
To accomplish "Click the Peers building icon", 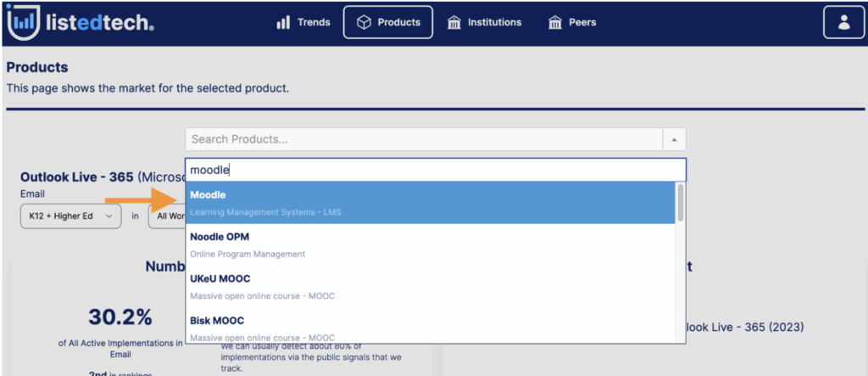I will pos(554,23).
